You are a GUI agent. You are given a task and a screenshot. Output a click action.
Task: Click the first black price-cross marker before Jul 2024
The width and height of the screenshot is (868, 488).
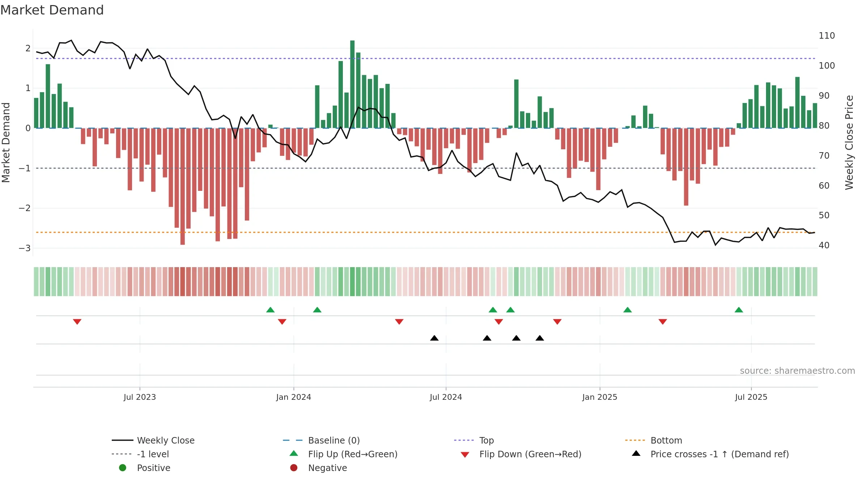[x=434, y=338]
